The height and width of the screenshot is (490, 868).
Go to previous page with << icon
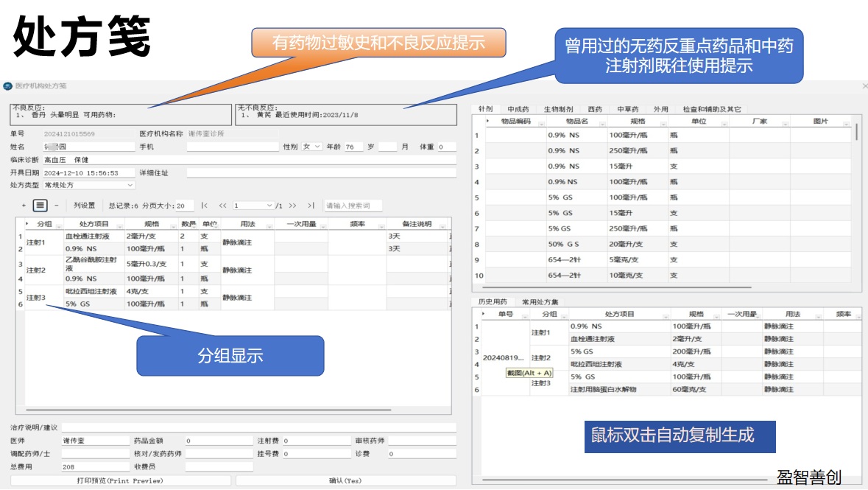[x=222, y=206]
